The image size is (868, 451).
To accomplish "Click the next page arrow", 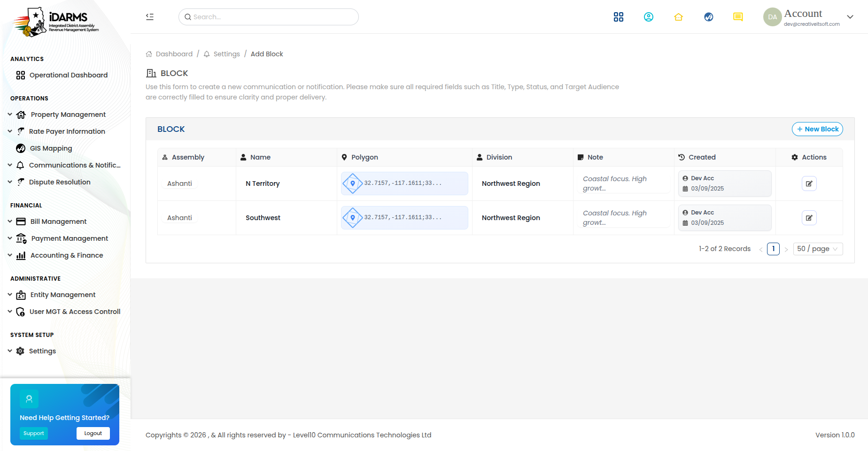I will (786, 249).
